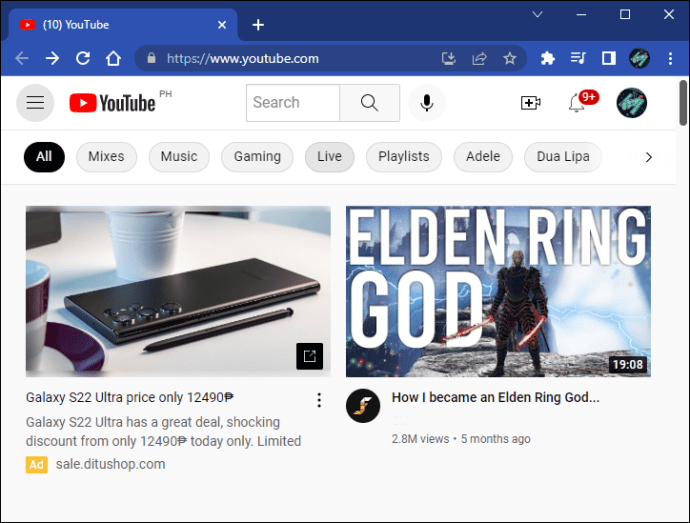
Task: Click the search magnifier button
Action: [x=369, y=103]
